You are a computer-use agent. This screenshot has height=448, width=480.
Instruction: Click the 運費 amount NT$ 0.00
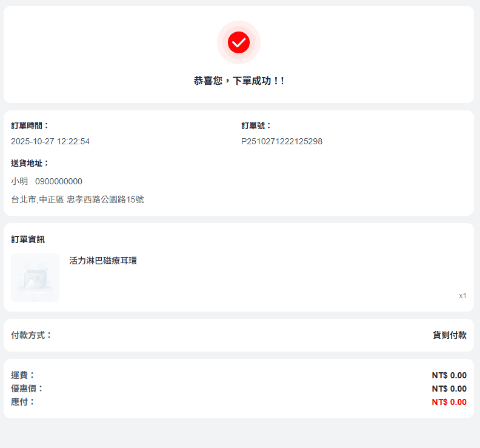[x=449, y=375]
